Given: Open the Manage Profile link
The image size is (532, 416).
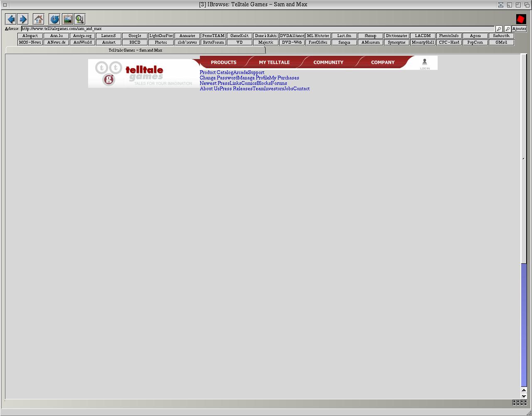Looking at the screenshot, I should click(x=254, y=78).
